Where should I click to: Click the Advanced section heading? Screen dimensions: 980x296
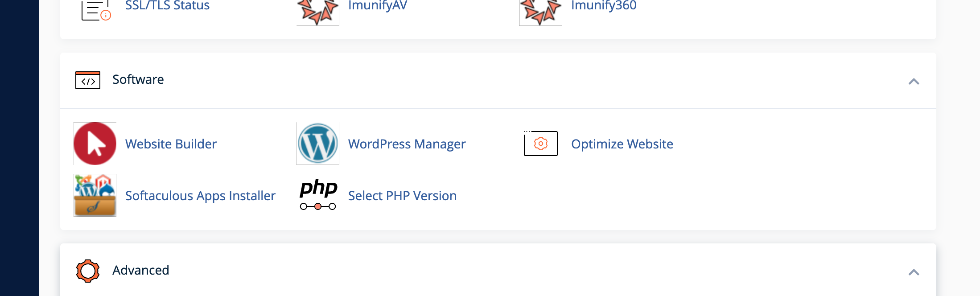(x=141, y=270)
